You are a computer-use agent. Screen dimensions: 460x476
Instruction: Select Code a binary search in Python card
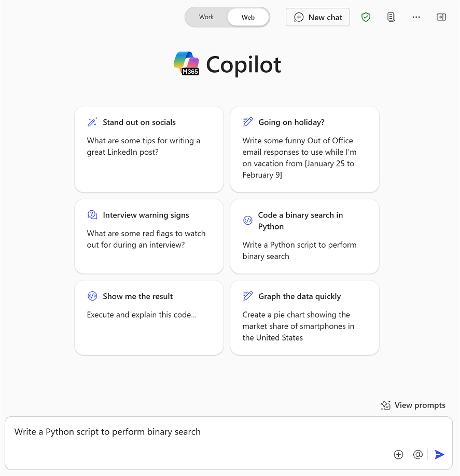point(304,236)
